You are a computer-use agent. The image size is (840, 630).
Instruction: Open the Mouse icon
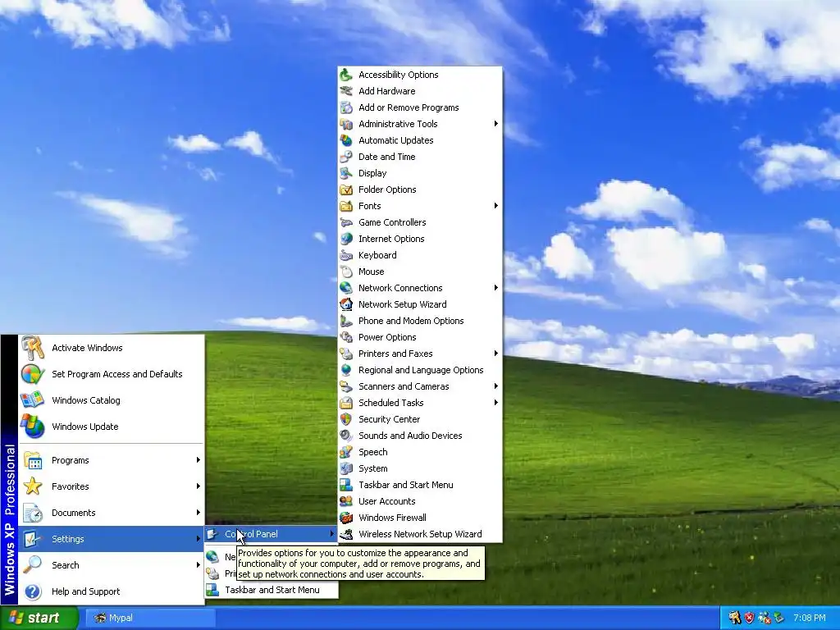pos(346,272)
